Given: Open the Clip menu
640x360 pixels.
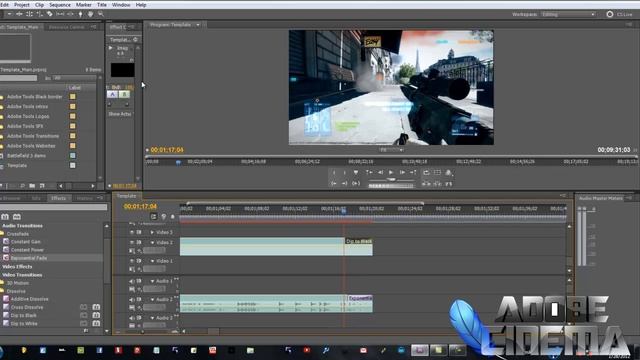Looking at the screenshot, I should point(40,5).
